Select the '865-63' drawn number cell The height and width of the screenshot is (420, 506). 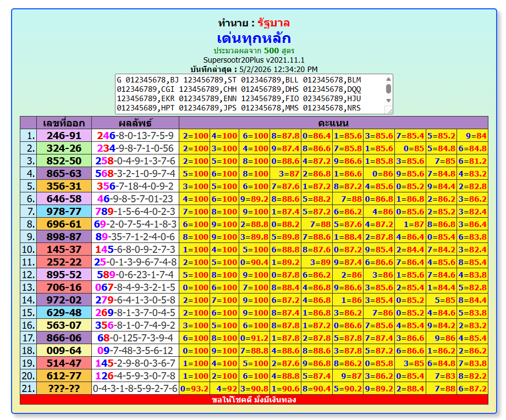(x=64, y=173)
